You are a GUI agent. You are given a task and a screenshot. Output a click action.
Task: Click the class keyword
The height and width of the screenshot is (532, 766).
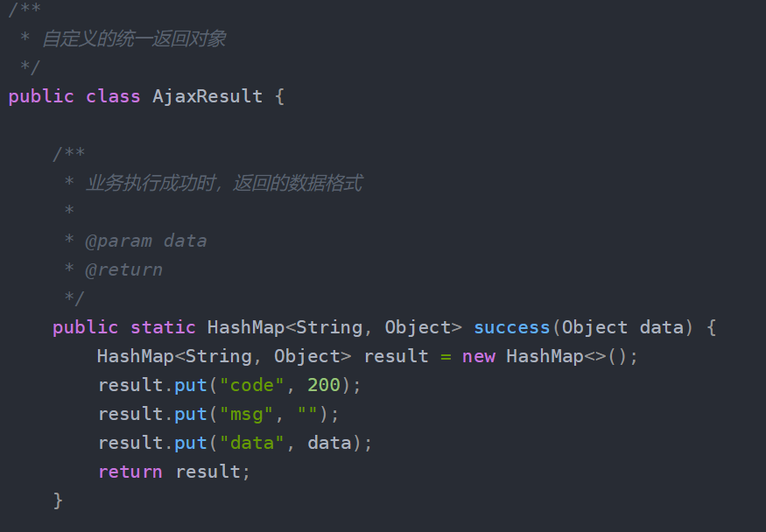(113, 96)
